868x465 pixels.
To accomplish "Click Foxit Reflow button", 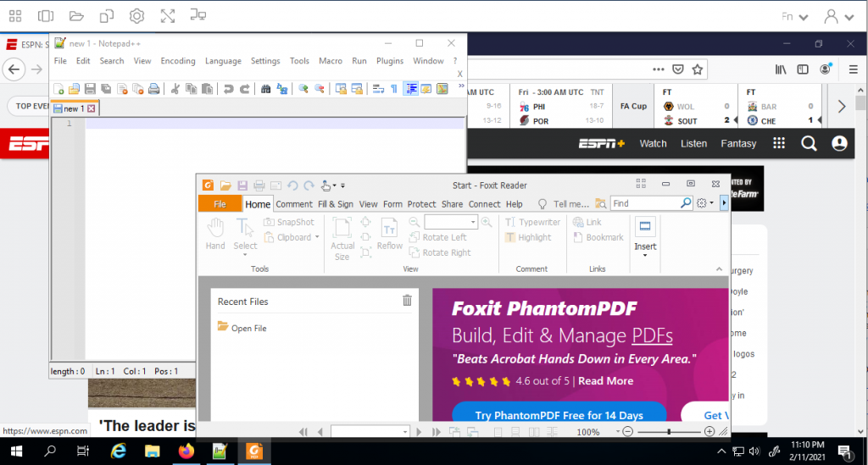I will pos(390,235).
